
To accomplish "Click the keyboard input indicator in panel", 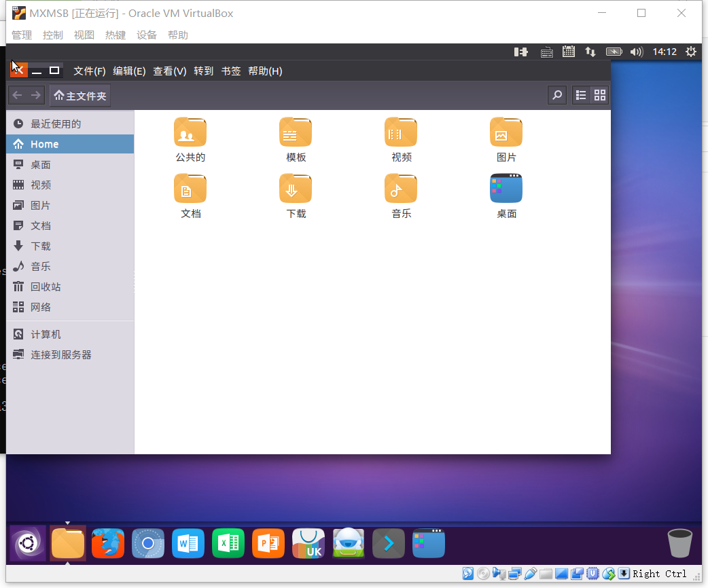I will [x=546, y=52].
